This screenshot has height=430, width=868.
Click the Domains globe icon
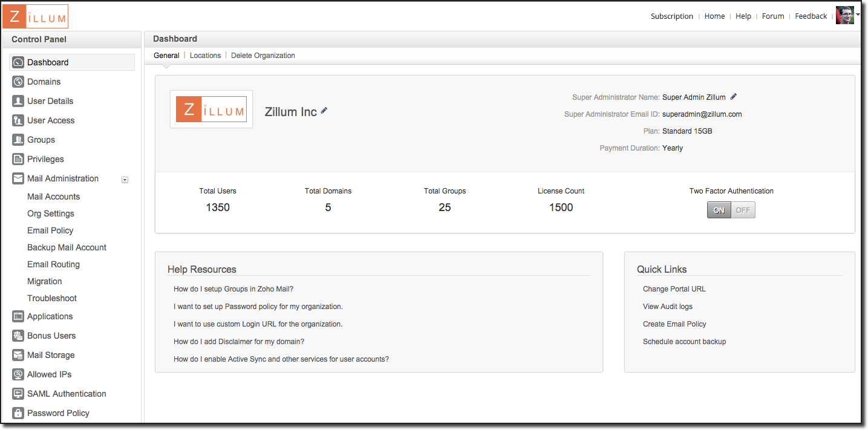18,82
